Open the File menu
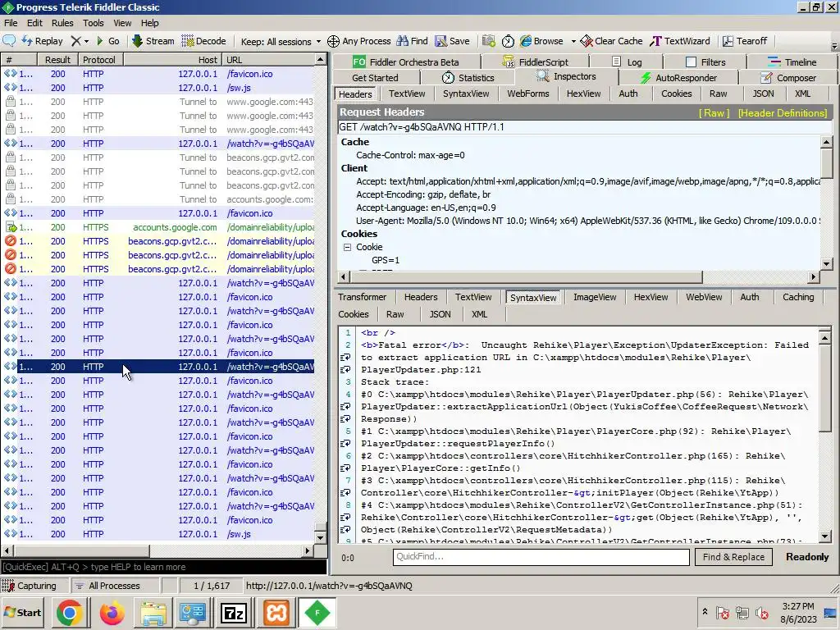Screen dimensions: 840x630 click(11, 23)
